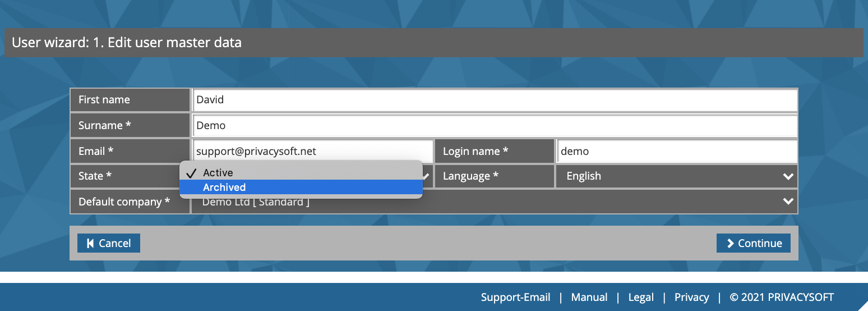Image resolution: width=868 pixels, height=311 pixels.
Task: Click the Login name * label
Action: [475, 151]
